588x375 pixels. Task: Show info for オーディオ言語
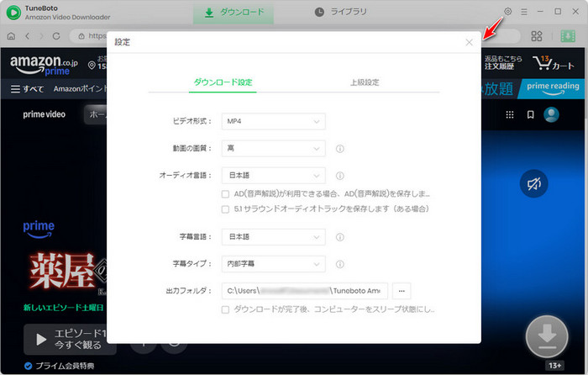tap(339, 176)
